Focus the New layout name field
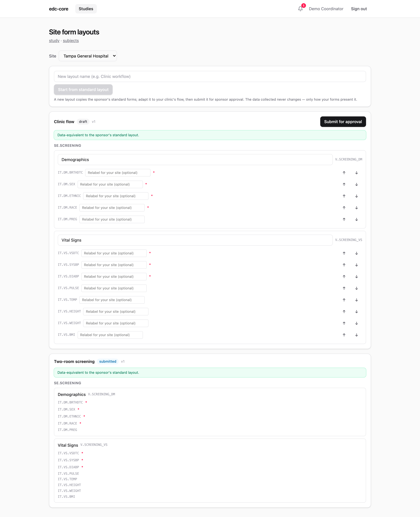This screenshot has width=420, height=517. (210, 76)
